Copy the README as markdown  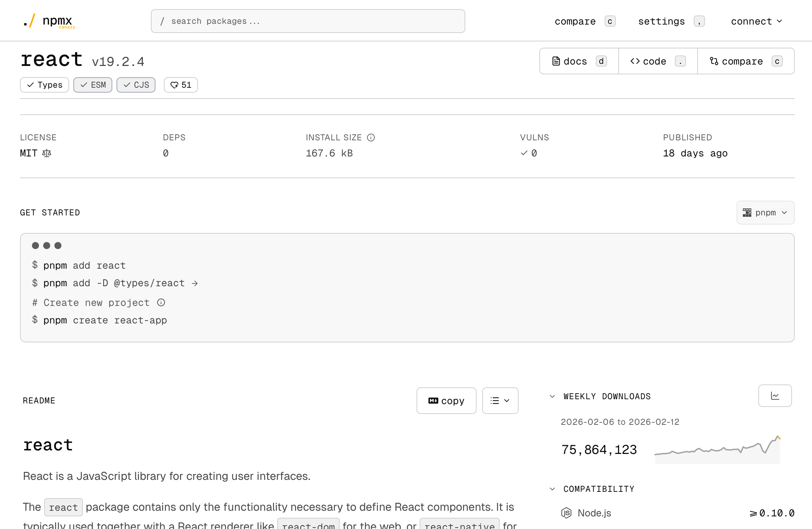pyautogui.click(x=446, y=401)
